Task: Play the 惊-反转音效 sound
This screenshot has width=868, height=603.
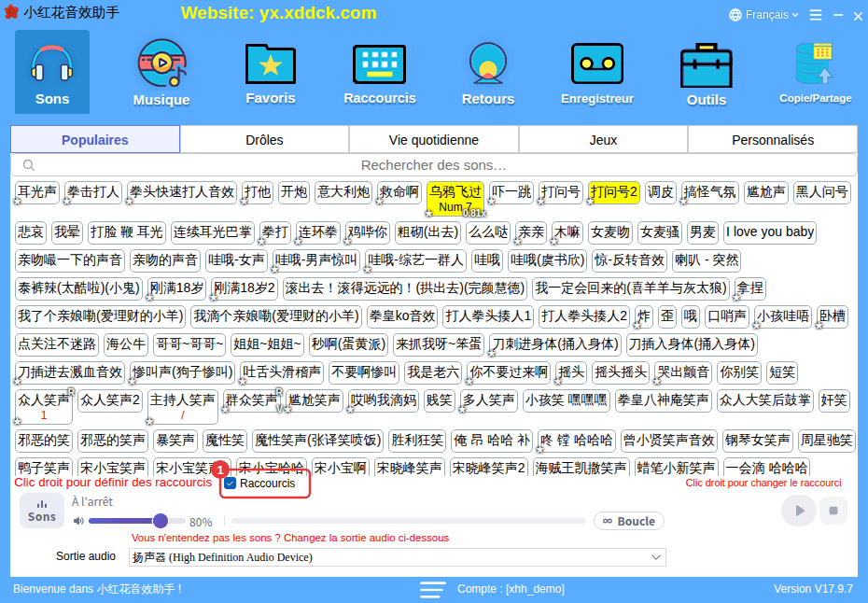Action: (x=629, y=260)
